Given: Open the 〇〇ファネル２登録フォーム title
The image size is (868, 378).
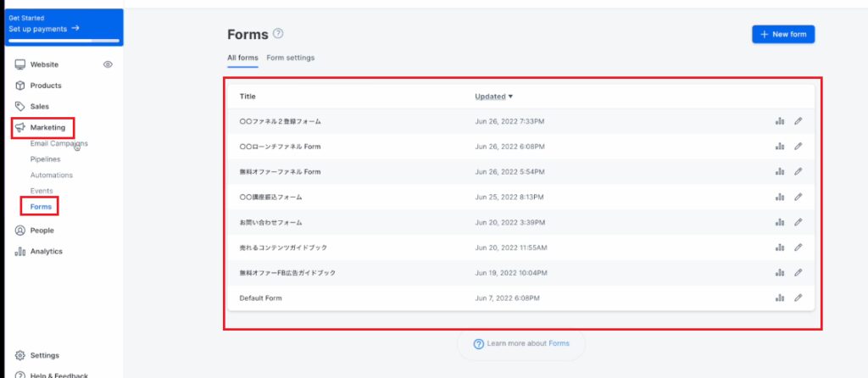Looking at the screenshot, I should click(x=280, y=121).
